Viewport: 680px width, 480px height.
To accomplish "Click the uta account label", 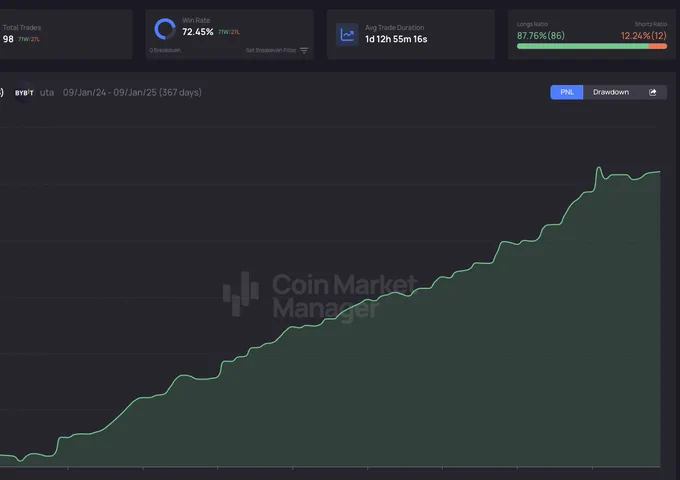I will (x=47, y=92).
